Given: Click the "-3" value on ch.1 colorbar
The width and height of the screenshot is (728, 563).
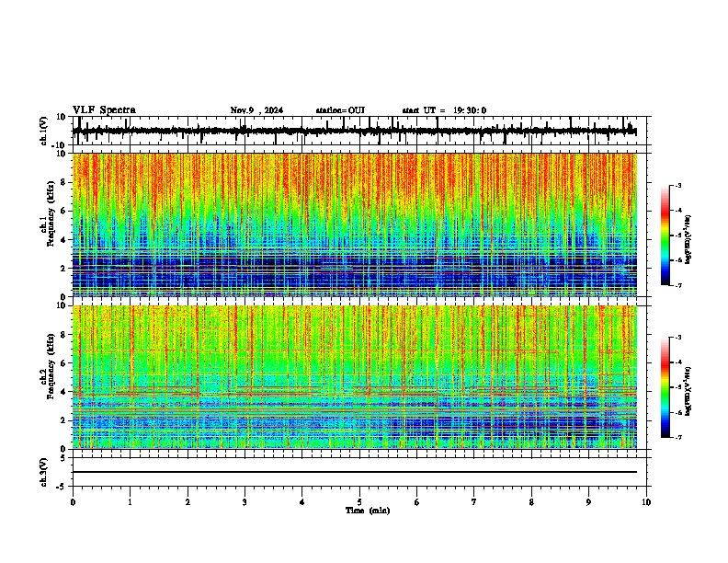Looking at the screenshot, I should coord(677,185).
